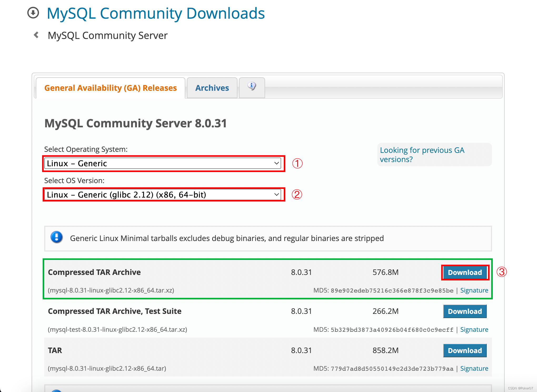The image size is (537, 392).
Task: Select filename mysql-test-8.0.31-linux-glibc2.12-x86_64.tar.xz
Action: pyautogui.click(x=117, y=330)
